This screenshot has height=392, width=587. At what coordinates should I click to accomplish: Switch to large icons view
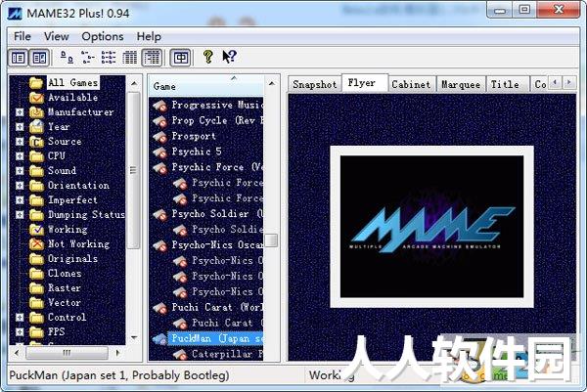pyautogui.click(x=67, y=58)
